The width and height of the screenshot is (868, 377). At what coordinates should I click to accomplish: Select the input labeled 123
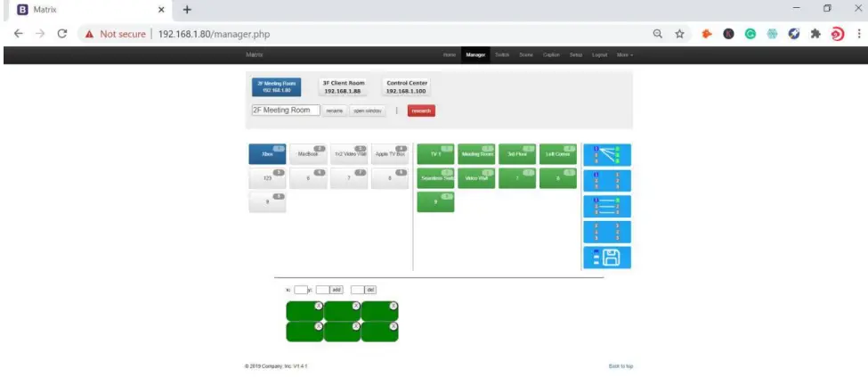click(267, 178)
